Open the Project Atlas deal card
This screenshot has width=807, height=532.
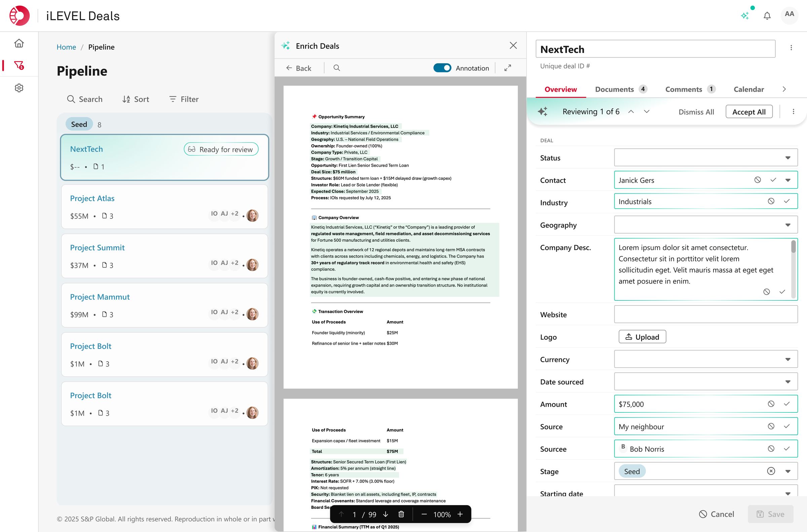164,207
